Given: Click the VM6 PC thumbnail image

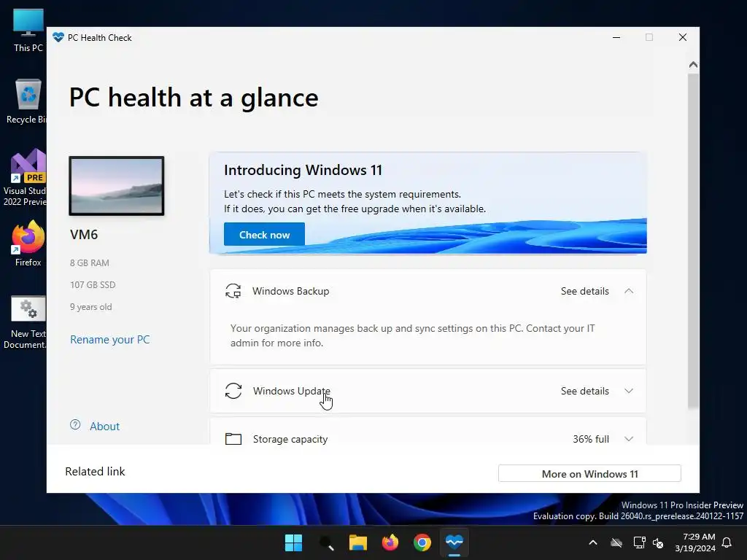Looking at the screenshot, I should 117,186.
